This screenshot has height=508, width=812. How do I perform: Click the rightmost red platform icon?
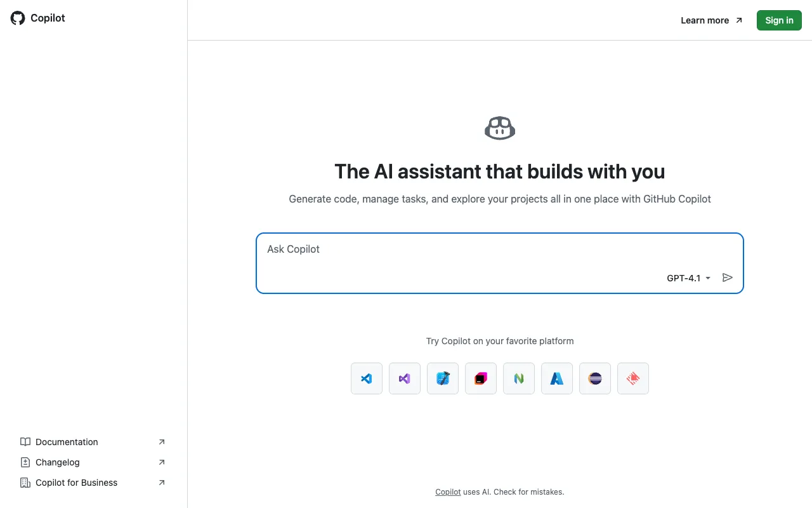click(633, 378)
